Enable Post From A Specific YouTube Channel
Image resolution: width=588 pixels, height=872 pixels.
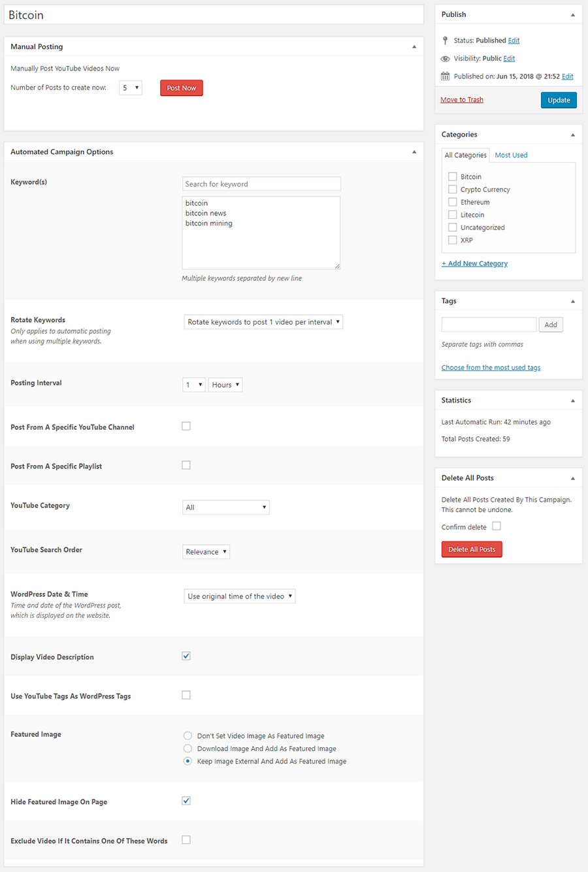186,426
